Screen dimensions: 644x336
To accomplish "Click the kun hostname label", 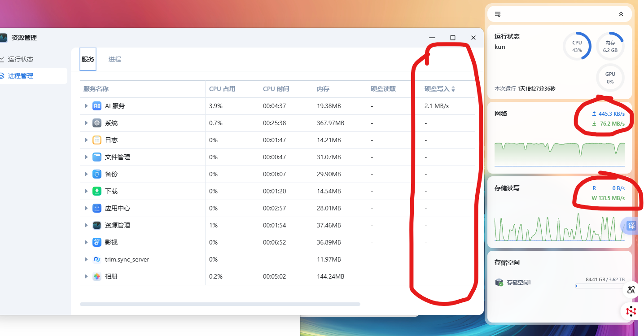I will click(499, 47).
